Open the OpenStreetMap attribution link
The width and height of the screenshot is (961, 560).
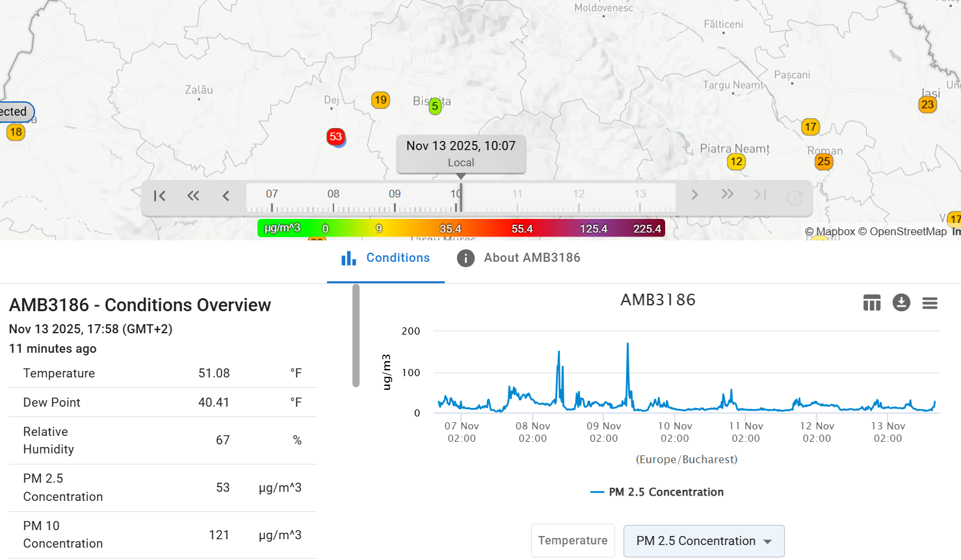(902, 231)
